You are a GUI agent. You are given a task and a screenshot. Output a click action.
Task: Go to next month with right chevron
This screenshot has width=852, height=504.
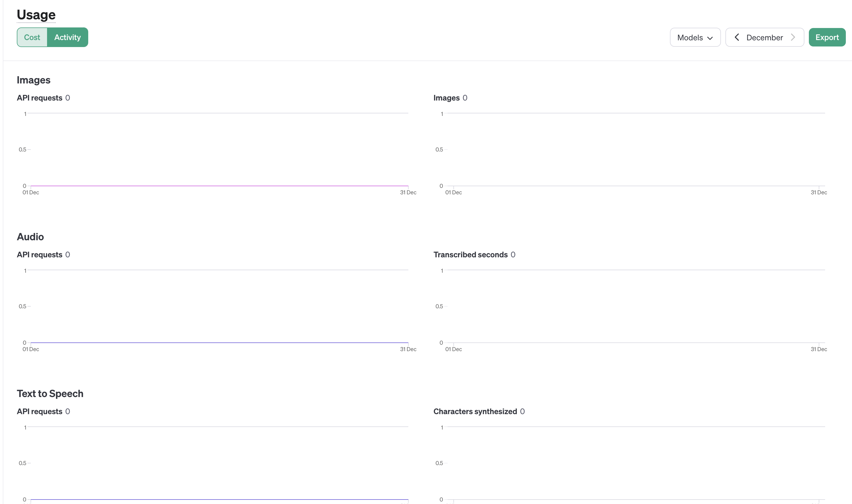click(793, 37)
